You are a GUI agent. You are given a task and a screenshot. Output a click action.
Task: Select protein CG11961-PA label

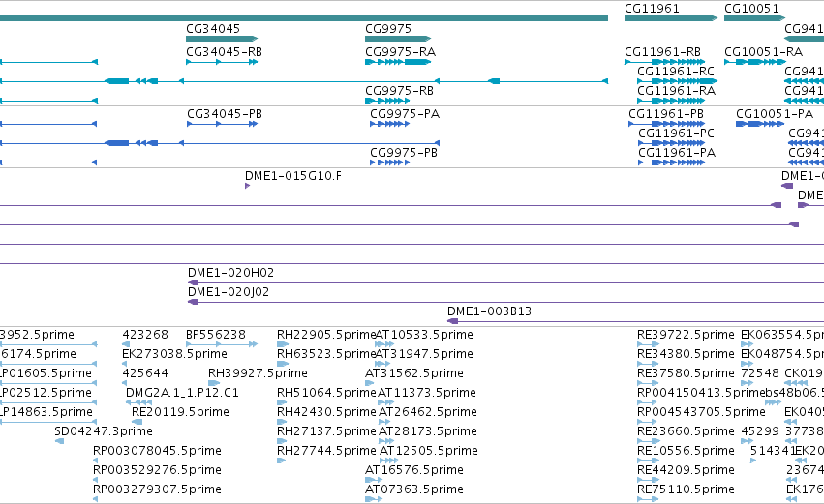coord(677,153)
